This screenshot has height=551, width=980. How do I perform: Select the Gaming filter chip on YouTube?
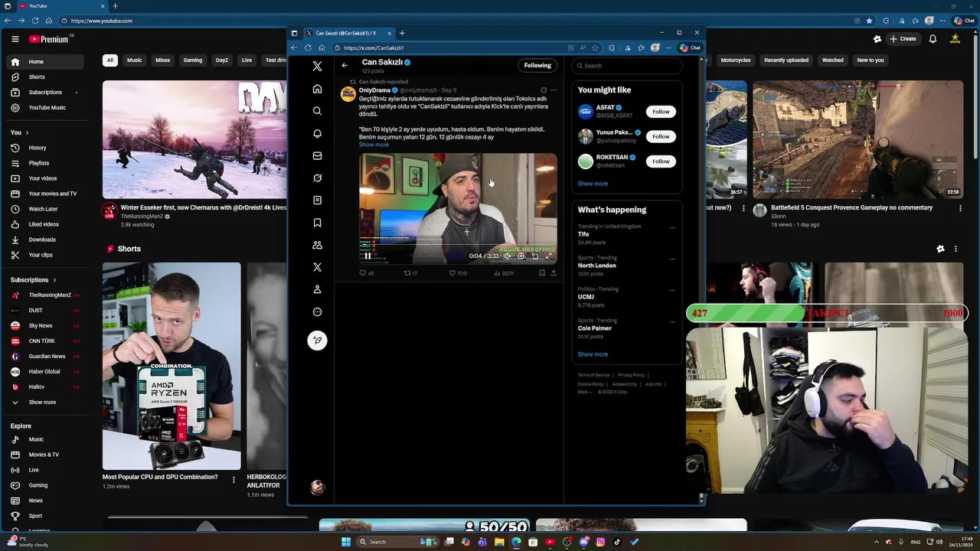coord(193,60)
